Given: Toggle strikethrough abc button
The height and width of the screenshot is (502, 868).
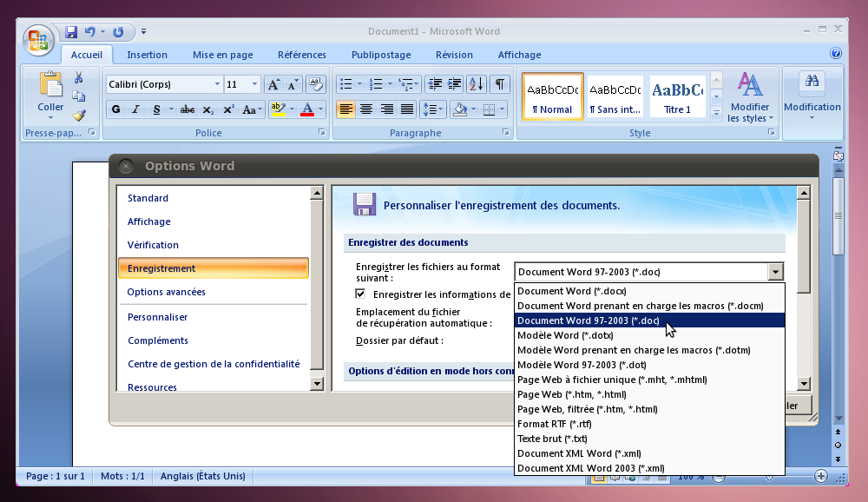Looking at the screenshot, I should 187,109.
